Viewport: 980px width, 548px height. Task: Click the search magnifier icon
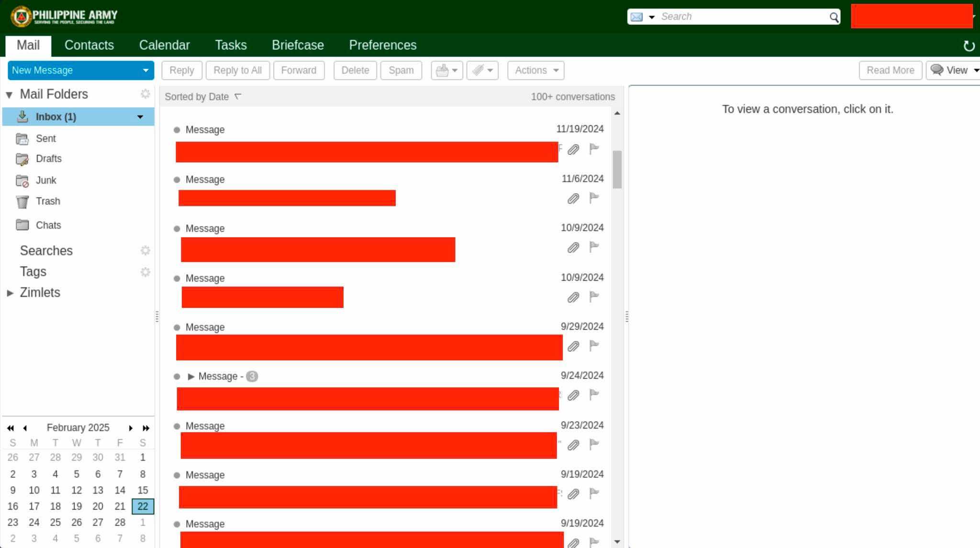[x=834, y=17]
